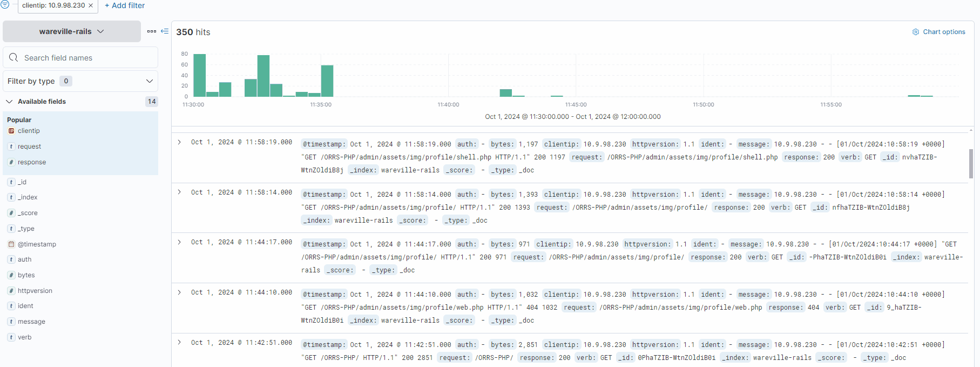980x367 pixels.
Task: Click the type icon beside _id
Action: (x=11, y=182)
